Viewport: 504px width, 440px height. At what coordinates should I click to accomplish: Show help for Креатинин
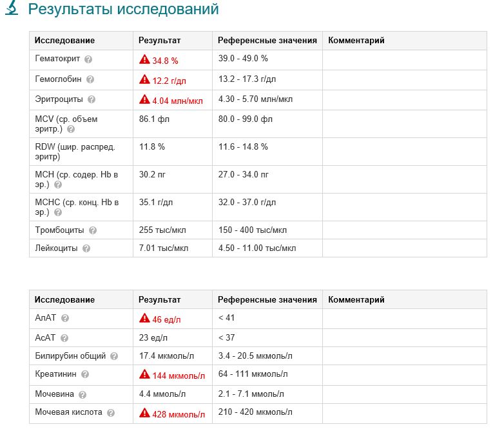[x=85, y=374]
